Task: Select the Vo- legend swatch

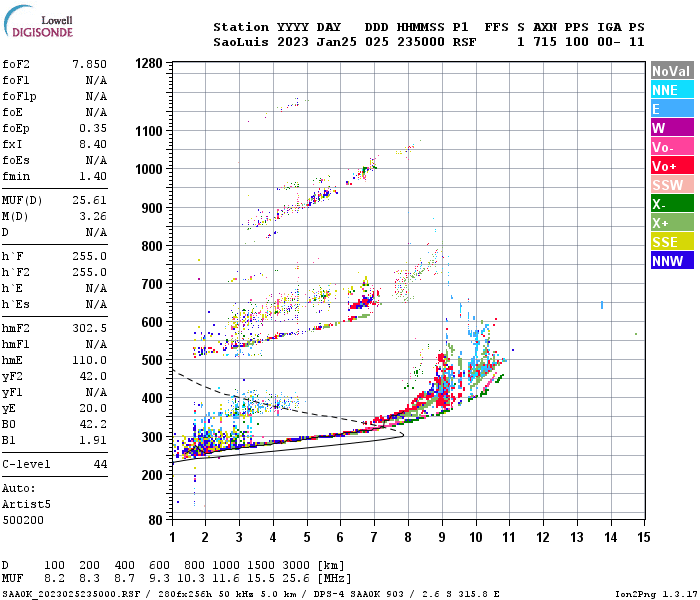Action: pyautogui.click(x=672, y=147)
